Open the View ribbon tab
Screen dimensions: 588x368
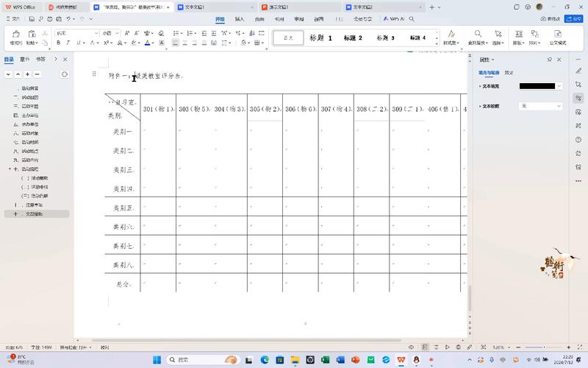point(319,19)
